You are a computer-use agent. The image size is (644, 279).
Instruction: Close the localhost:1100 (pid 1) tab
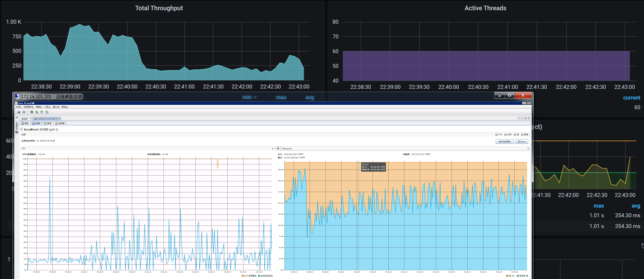coord(60,118)
